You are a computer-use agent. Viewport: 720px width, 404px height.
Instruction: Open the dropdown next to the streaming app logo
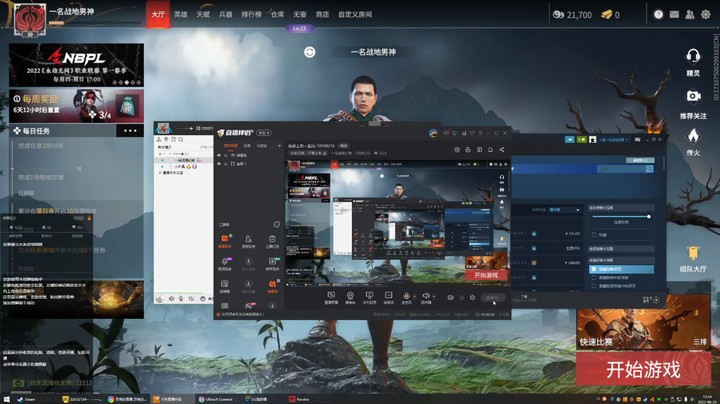click(x=264, y=133)
